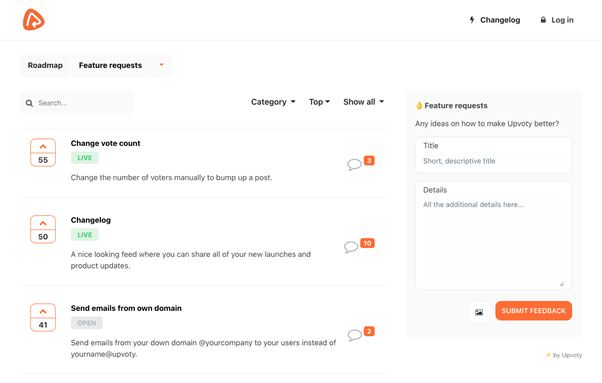Click LIVE badge on Changelog post

[85, 234]
